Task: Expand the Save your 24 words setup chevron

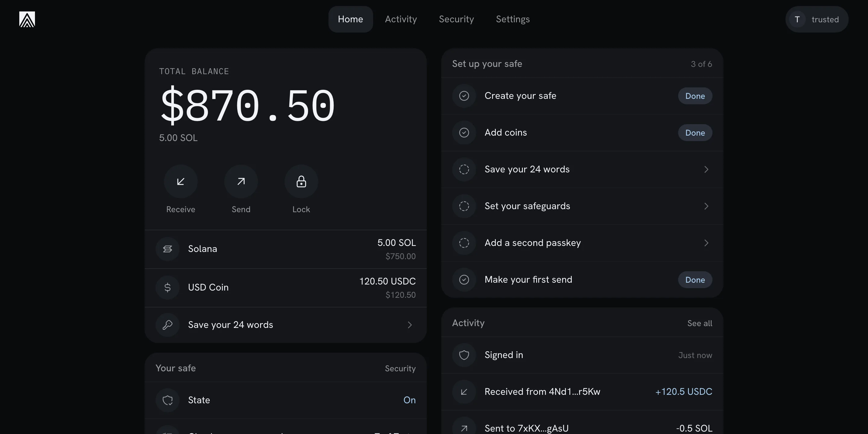Action: [x=706, y=169]
